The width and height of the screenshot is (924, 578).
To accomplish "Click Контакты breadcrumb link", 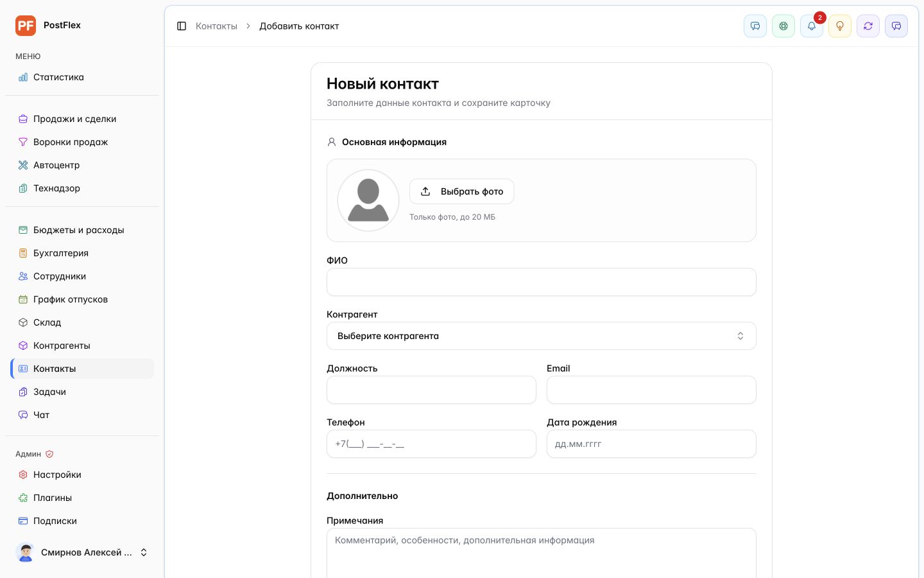I will [216, 26].
